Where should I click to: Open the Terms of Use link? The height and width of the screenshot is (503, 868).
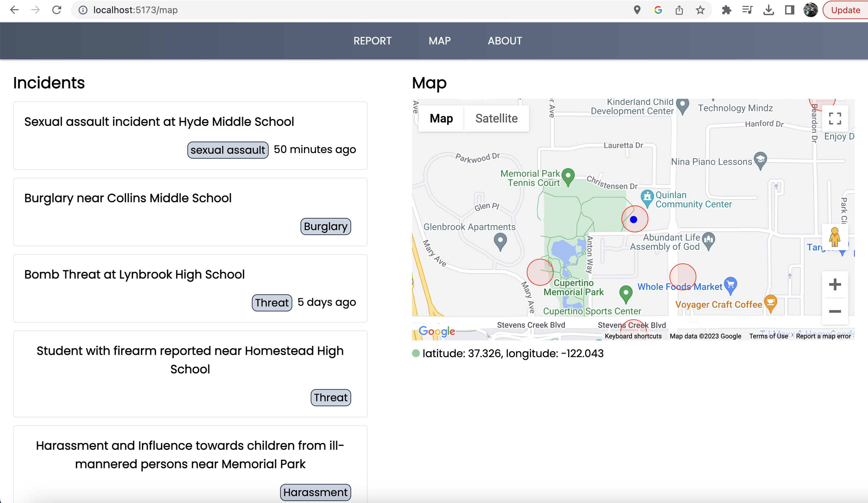click(x=768, y=336)
